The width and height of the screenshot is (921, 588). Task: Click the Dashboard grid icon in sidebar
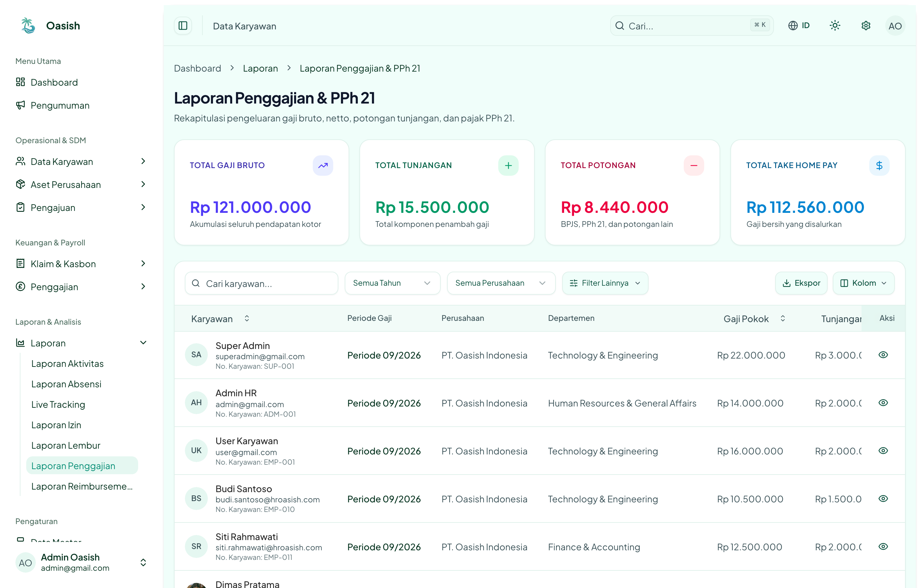(20, 82)
